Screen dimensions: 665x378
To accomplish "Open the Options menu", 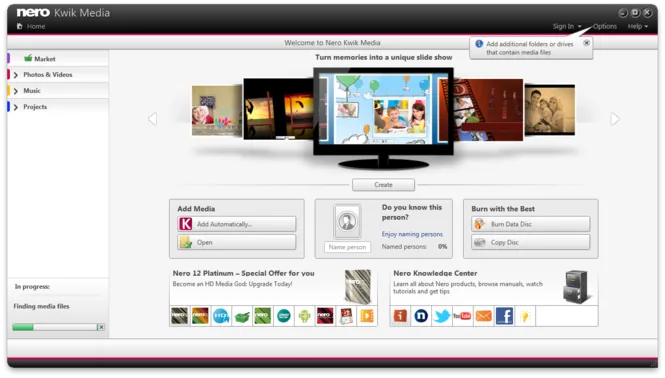I will [x=604, y=26].
